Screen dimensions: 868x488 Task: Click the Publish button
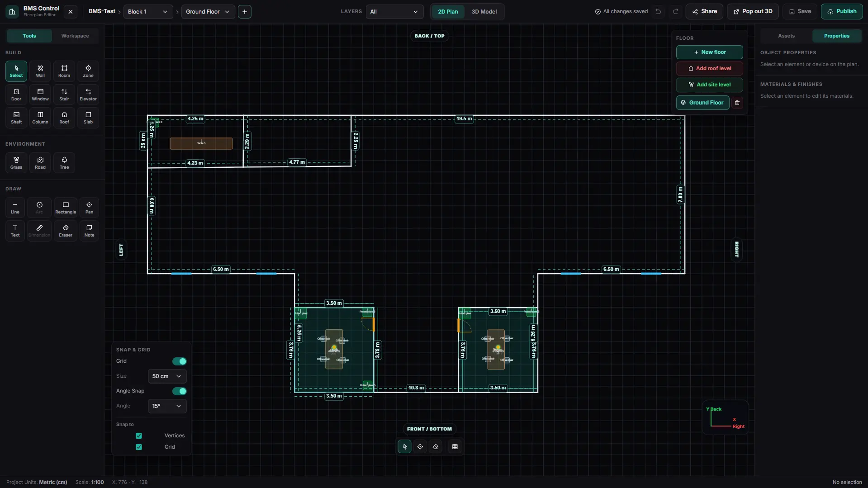(x=842, y=12)
